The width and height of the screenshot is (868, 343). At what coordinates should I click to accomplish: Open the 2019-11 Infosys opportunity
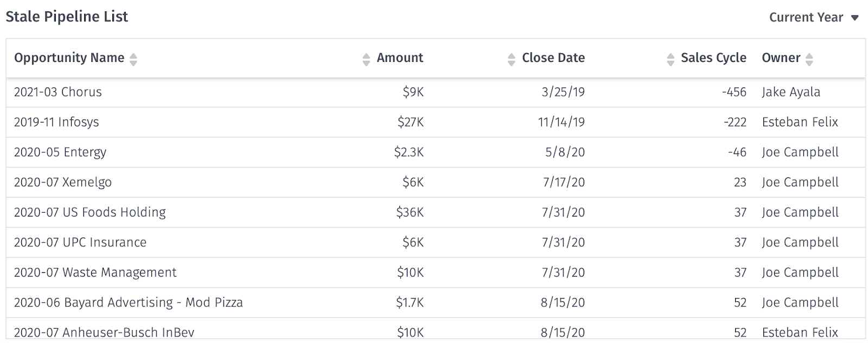tap(56, 122)
